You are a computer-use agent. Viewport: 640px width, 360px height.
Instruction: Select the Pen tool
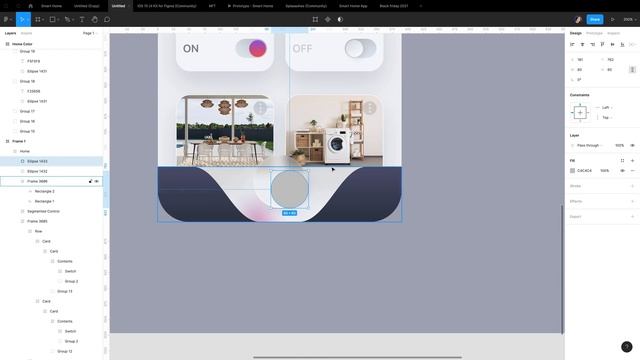(x=67, y=19)
